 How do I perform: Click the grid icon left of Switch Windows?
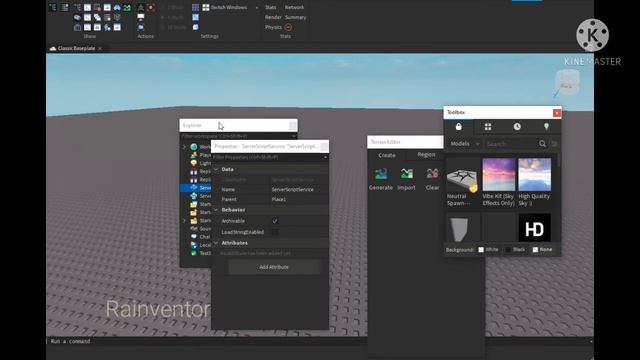pos(196,7)
